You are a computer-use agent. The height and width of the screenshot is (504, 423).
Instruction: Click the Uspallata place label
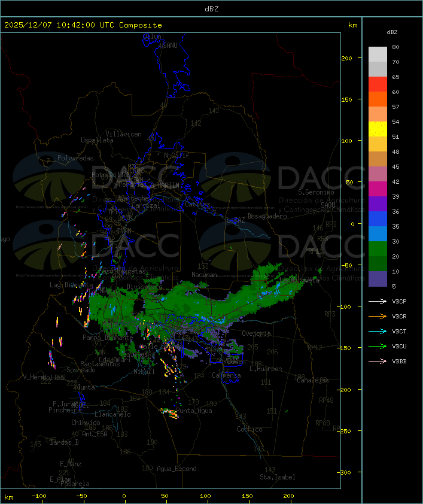pyautogui.click(x=97, y=140)
